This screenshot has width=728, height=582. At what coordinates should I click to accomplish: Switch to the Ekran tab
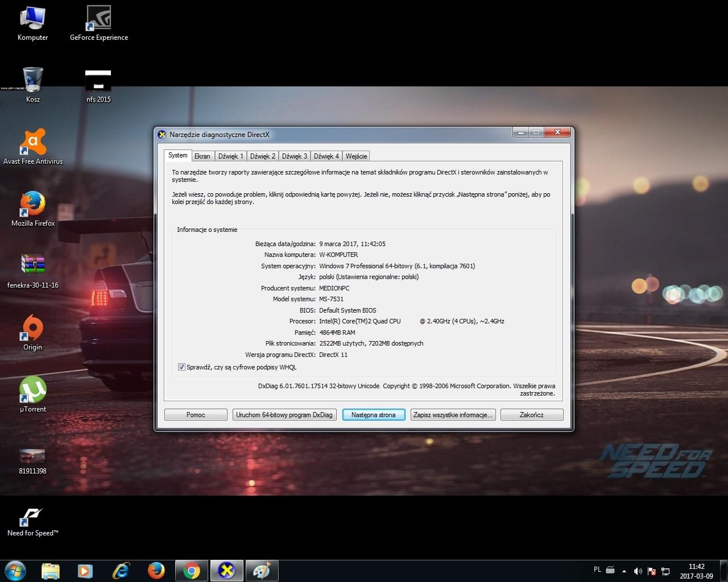[x=202, y=156]
